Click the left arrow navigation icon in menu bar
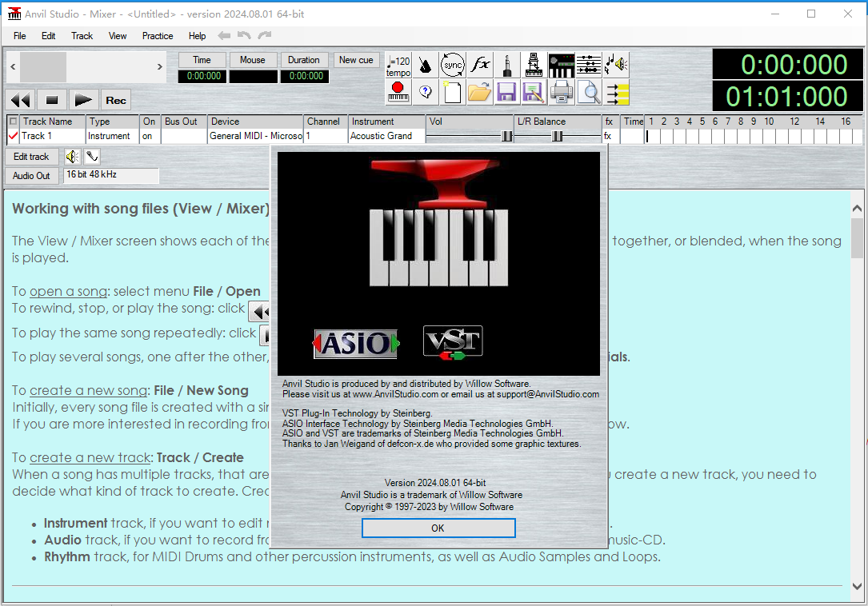Screen dimensions: 868x606 (224, 35)
